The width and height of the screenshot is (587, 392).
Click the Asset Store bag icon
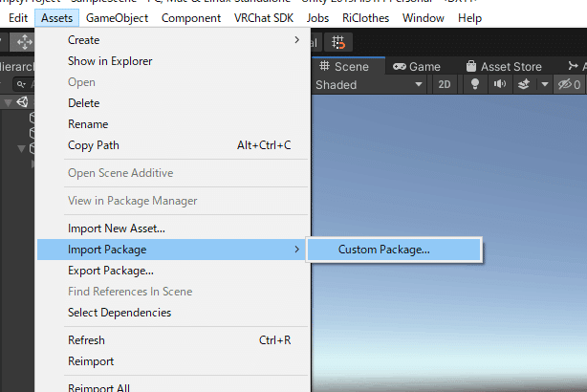471,66
